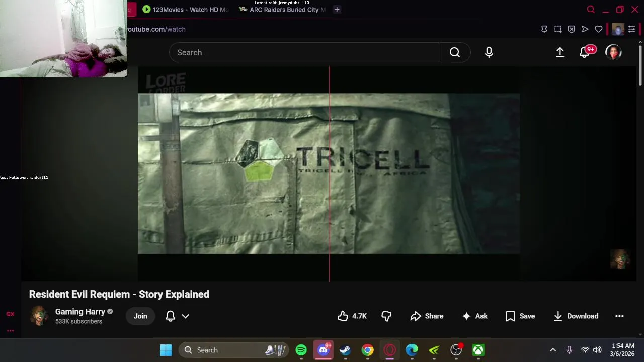This screenshot has width=644, height=362.
Task: Bookmark page with the heart icon
Action: point(599,29)
